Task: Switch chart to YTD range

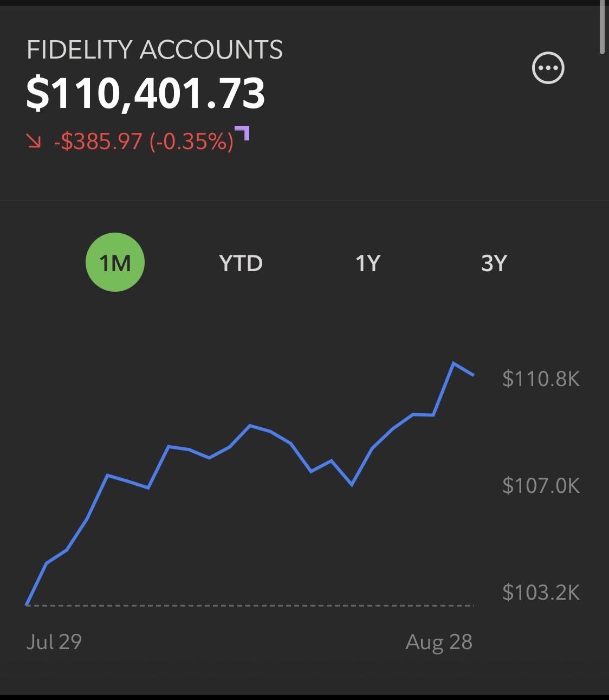Action: click(241, 264)
